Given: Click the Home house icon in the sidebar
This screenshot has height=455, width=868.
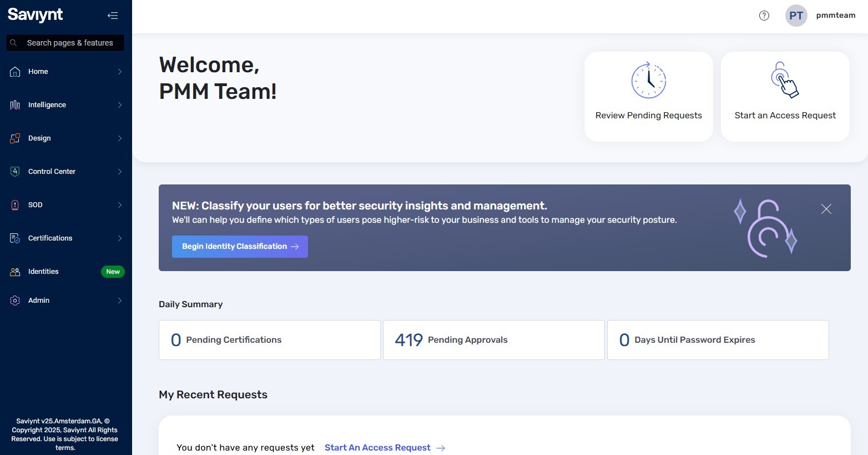Looking at the screenshot, I should pos(15,72).
